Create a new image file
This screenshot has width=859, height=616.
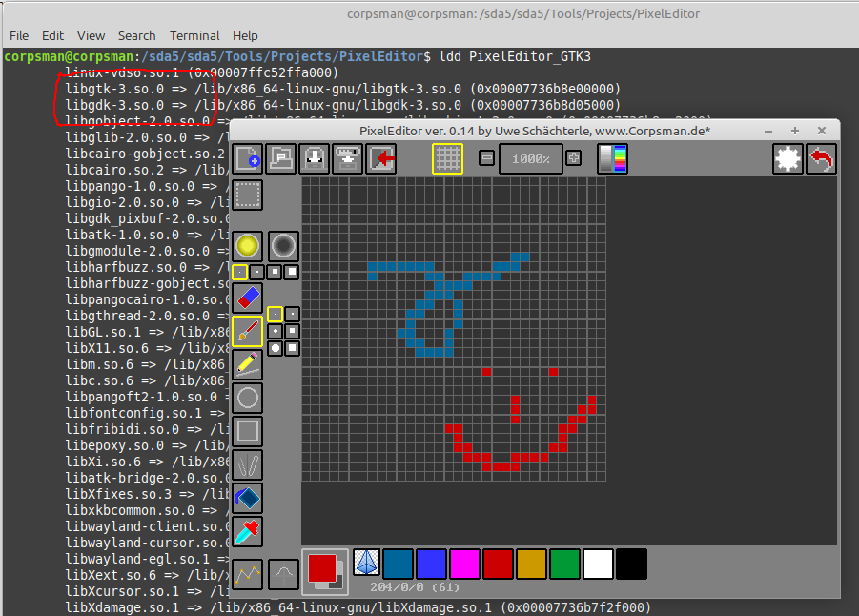pos(247,158)
